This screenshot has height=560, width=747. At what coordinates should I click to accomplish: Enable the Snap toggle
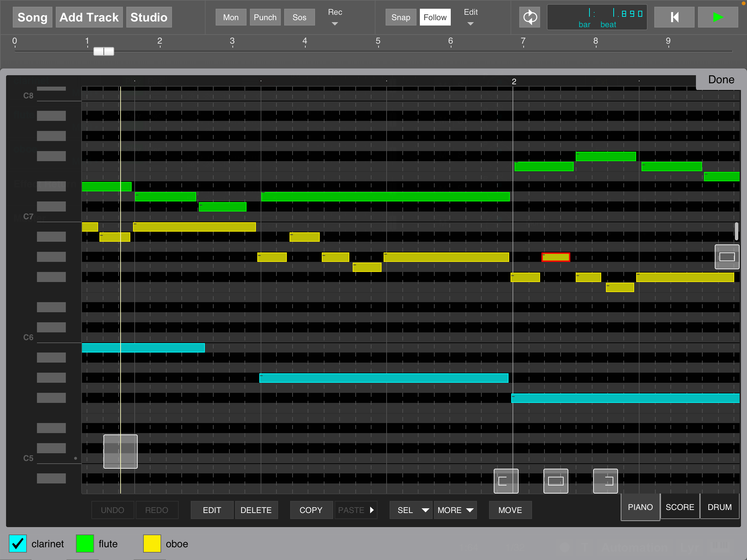tap(400, 17)
